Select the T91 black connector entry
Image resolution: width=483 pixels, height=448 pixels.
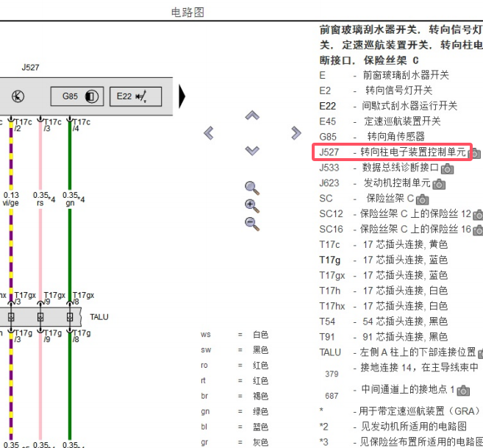[x=384, y=337]
